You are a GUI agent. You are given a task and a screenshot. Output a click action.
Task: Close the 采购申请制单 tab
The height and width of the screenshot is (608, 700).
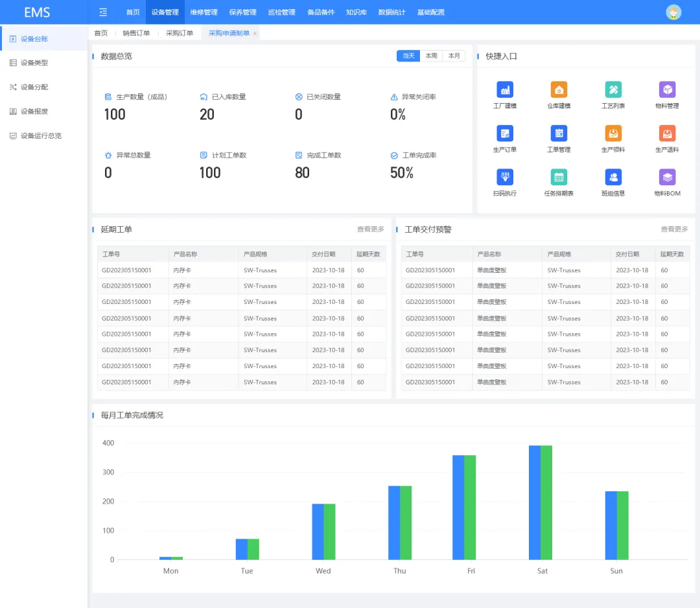tap(255, 34)
